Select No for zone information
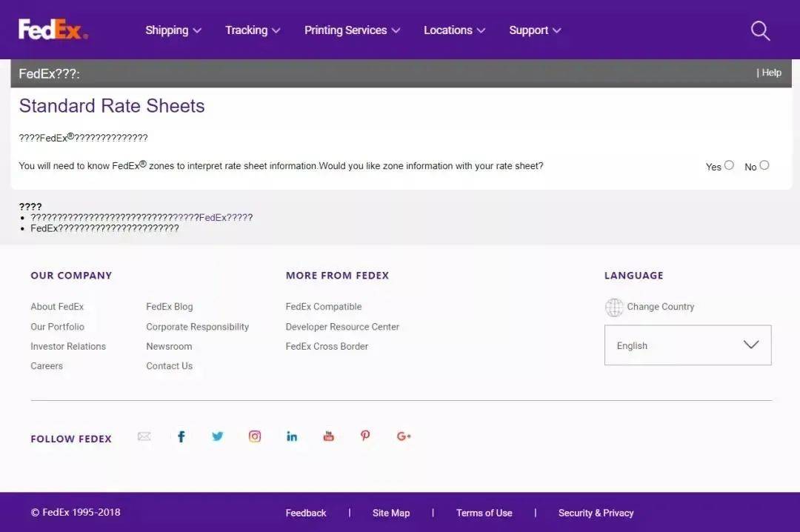Image resolution: width=800 pixels, height=532 pixels. (x=764, y=165)
